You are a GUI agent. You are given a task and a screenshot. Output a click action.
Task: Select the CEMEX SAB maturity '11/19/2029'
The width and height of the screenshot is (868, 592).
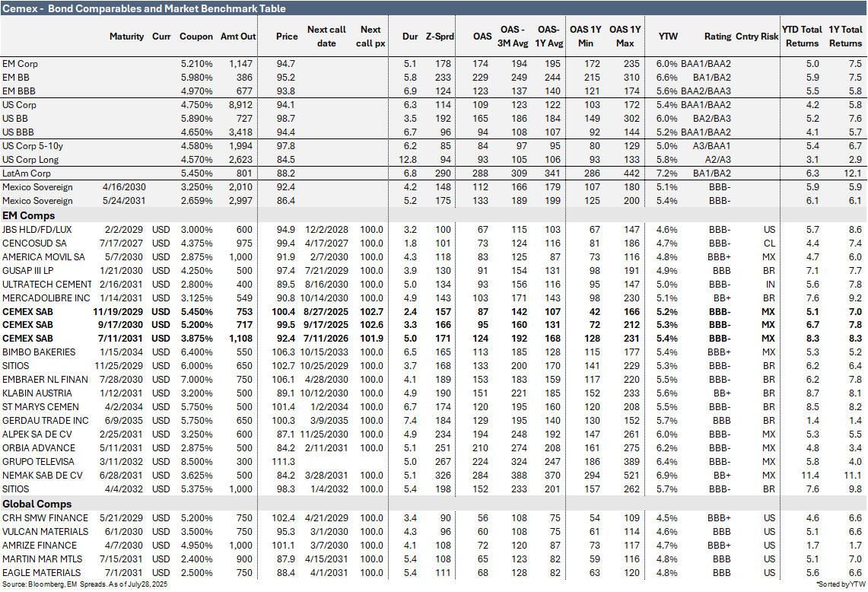coord(118,312)
